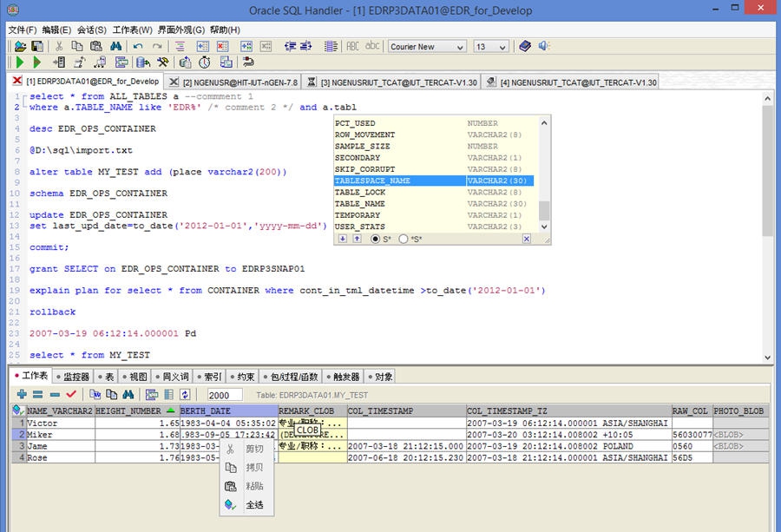
Task: Close the column hint popup with X button
Action: pyautogui.click(x=527, y=239)
